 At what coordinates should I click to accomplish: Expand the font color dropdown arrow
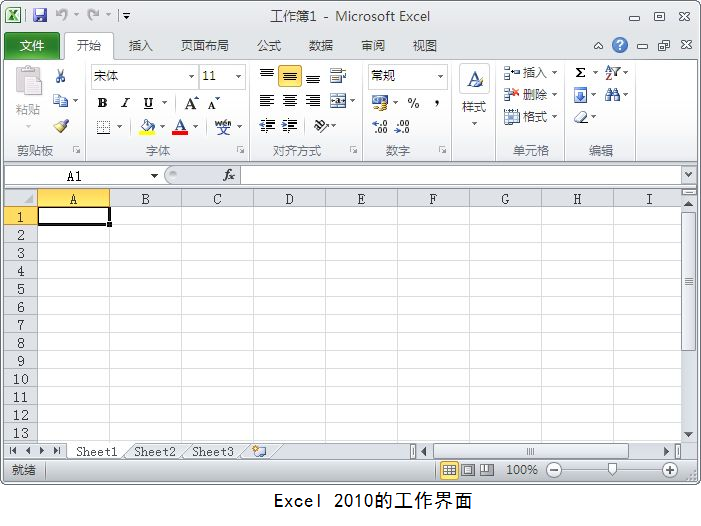point(195,126)
